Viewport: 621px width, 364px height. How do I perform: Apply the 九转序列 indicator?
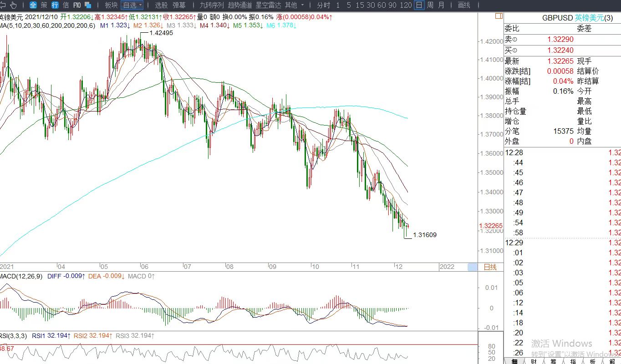point(212,5)
